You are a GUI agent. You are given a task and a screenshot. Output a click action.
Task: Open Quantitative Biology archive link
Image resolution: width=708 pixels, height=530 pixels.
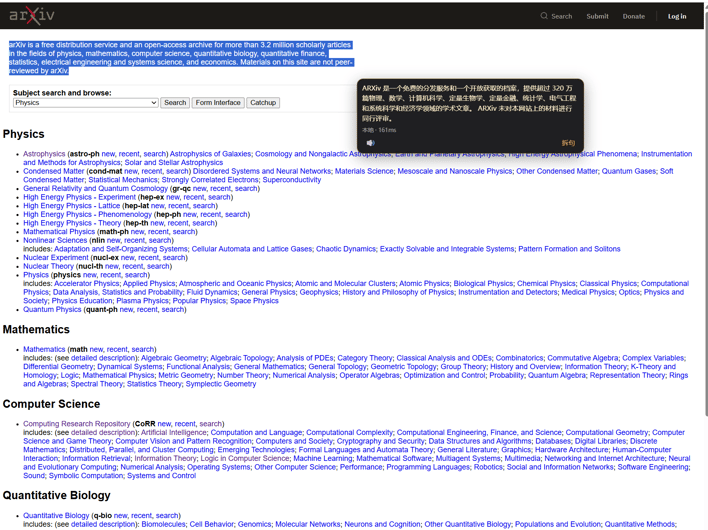[56, 516]
